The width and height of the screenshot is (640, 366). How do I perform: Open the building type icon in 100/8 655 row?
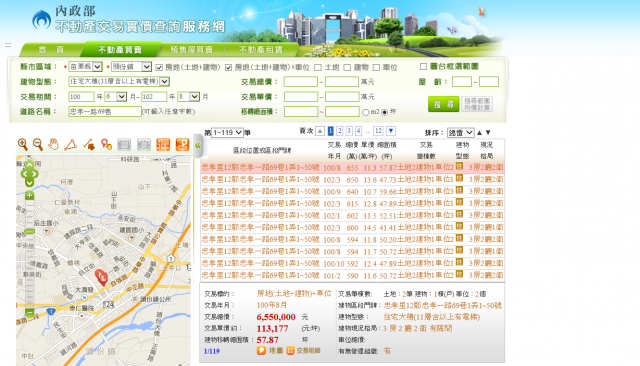(459, 166)
